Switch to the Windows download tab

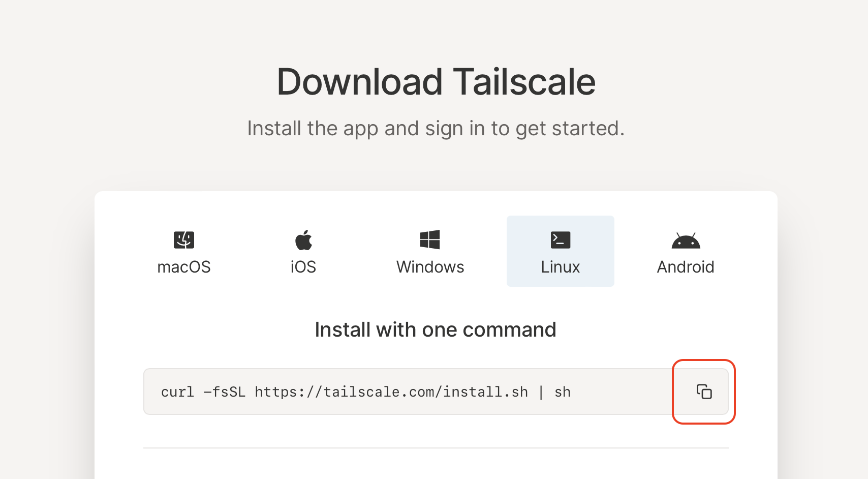(430, 251)
